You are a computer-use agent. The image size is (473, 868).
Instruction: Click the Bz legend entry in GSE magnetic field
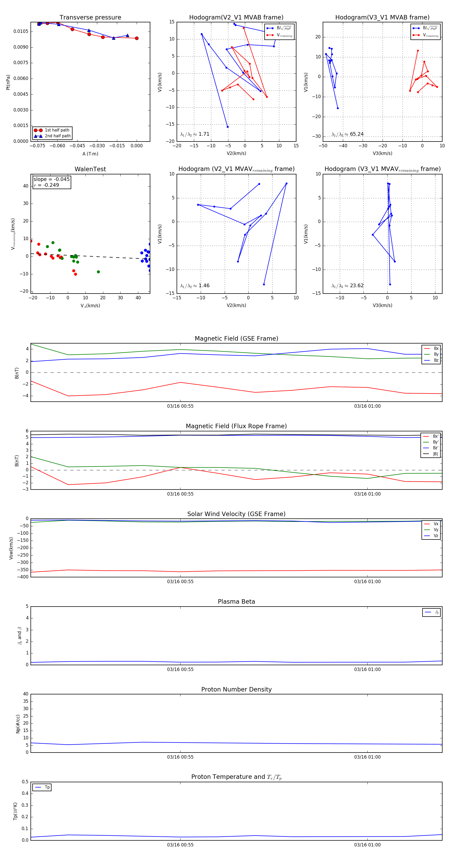pos(431,361)
